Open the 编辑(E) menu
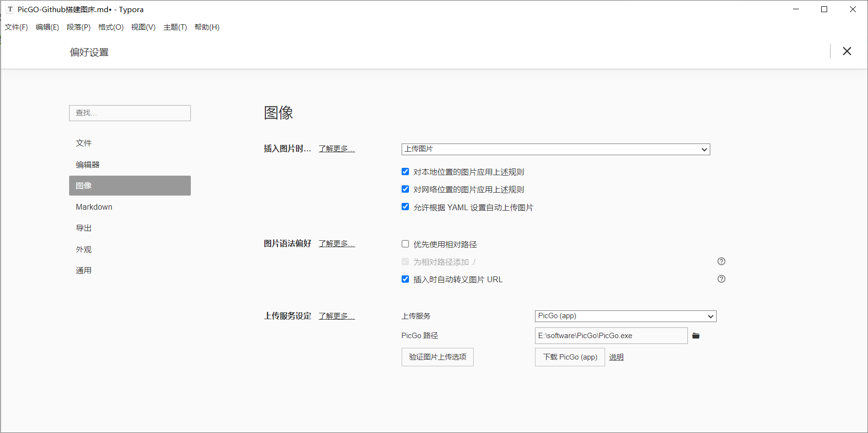The width and height of the screenshot is (868, 433). [47, 27]
